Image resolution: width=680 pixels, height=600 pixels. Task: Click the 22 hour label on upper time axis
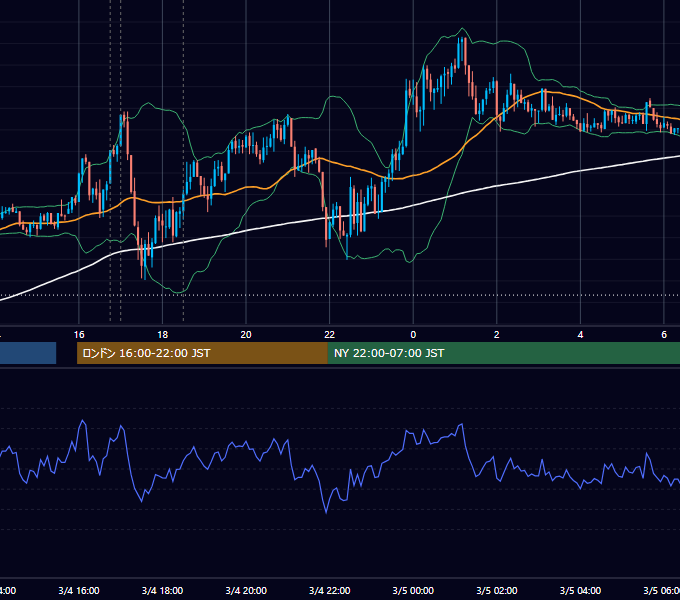(x=330, y=335)
